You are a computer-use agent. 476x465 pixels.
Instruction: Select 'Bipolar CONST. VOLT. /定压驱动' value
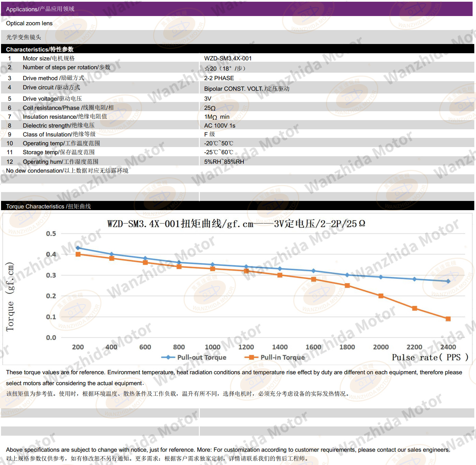(247, 89)
